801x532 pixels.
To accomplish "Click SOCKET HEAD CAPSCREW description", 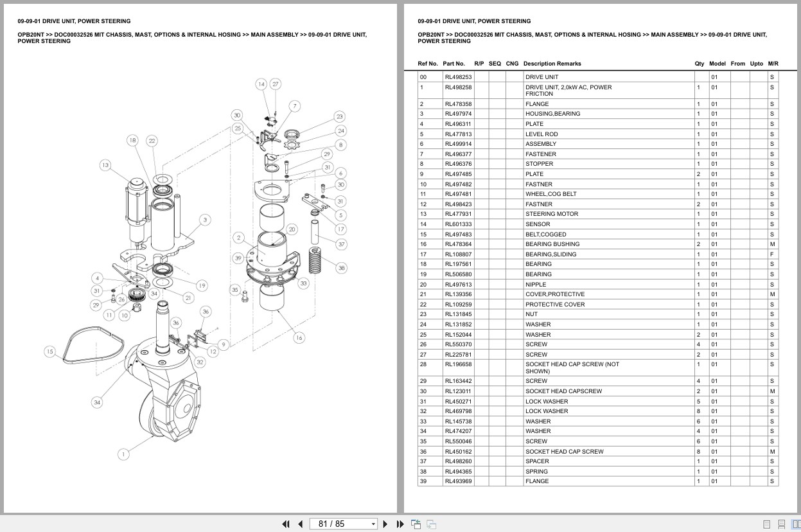I will click(x=564, y=391).
